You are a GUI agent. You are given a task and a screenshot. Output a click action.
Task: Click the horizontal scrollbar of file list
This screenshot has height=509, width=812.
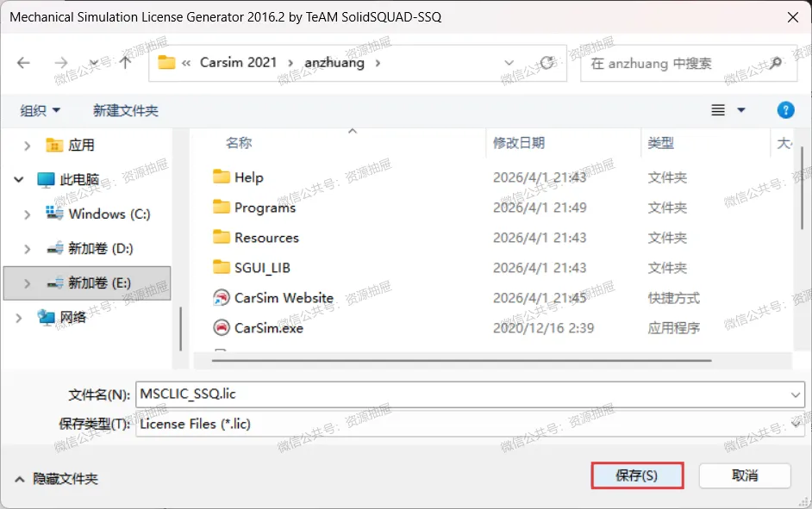[461, 361]
